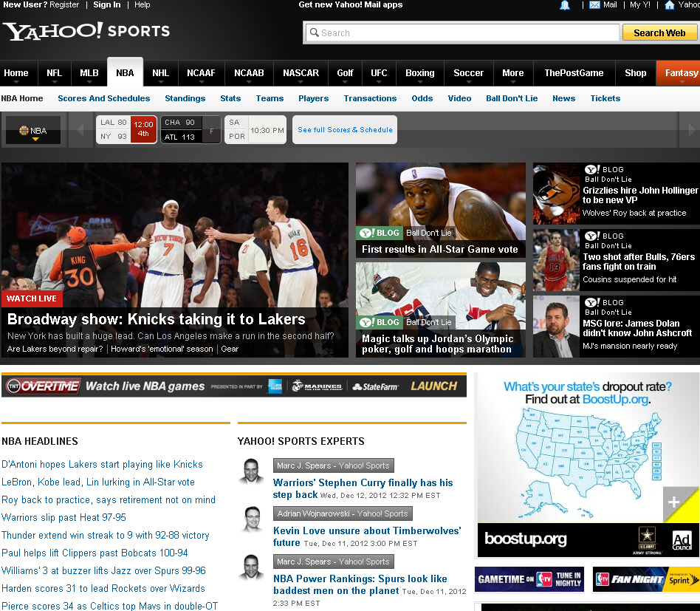Open Warriors slip past Heat 97-95 headline
The height and width of the screenshot is (611, 700).
(64, 517)
